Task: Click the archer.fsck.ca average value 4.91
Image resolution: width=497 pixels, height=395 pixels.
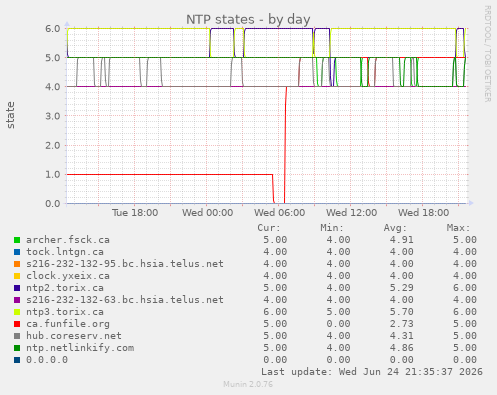Action: [401, 240]
